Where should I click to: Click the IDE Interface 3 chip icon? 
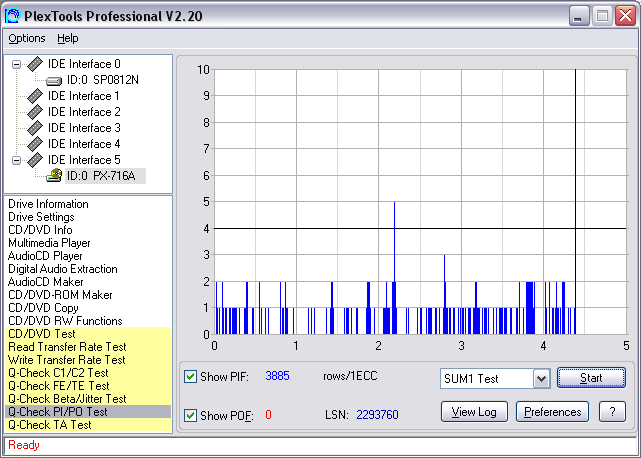pos(35,128)
